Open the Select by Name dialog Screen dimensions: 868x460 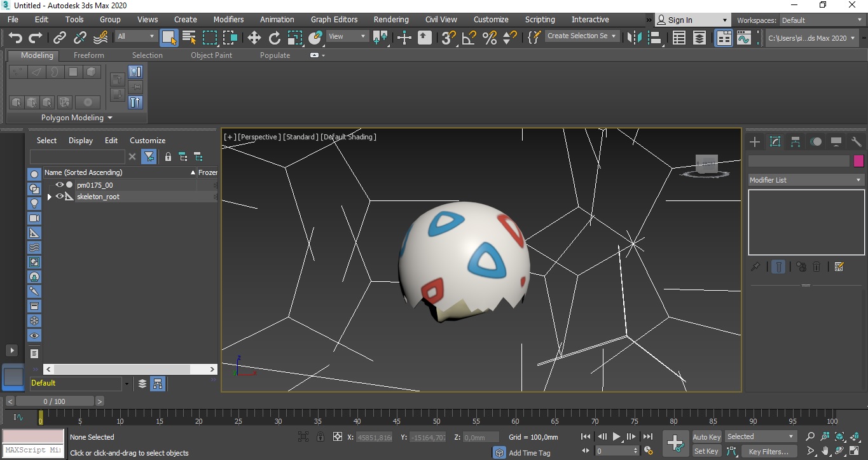[189, 38]
